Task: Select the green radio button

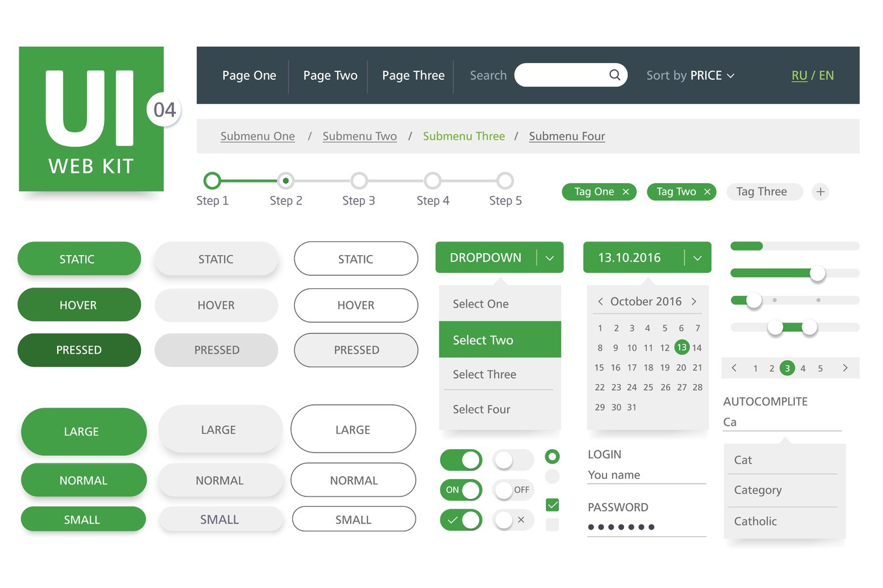Action: 552,456
